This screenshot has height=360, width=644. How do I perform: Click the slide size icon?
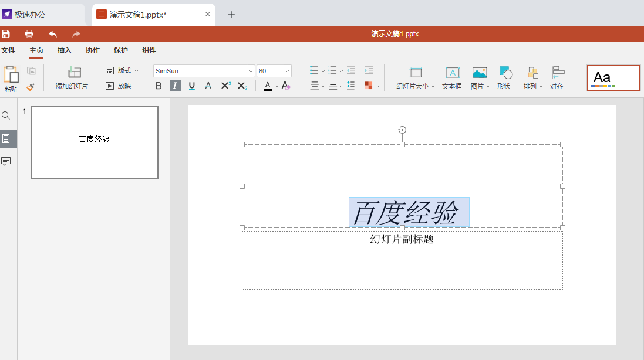(x=415, y=73)
